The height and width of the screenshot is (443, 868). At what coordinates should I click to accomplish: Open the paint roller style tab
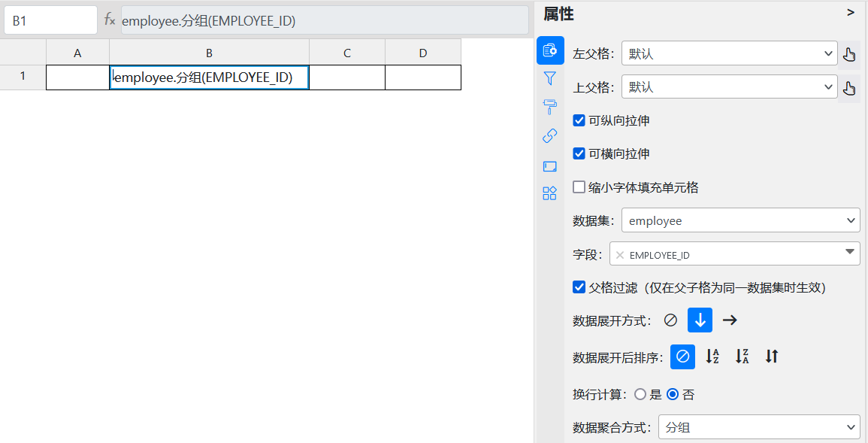pyautogui.click(x=549, y=107)
